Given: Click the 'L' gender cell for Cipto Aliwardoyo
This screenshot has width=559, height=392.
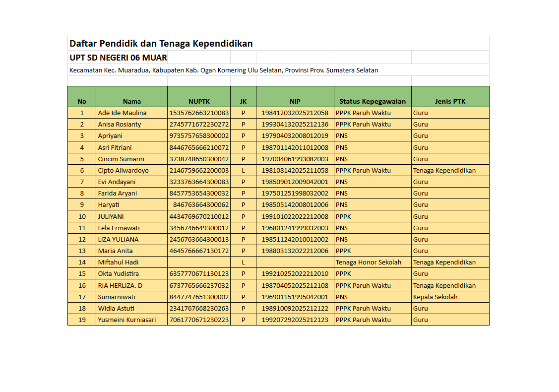Looking at the screenshot, I should click(243, 170).
